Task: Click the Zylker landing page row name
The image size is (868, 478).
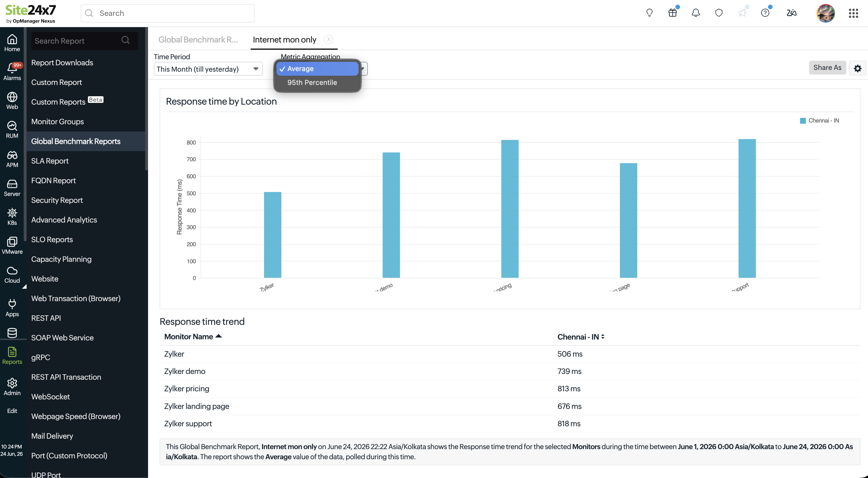Action: [196, 406]
